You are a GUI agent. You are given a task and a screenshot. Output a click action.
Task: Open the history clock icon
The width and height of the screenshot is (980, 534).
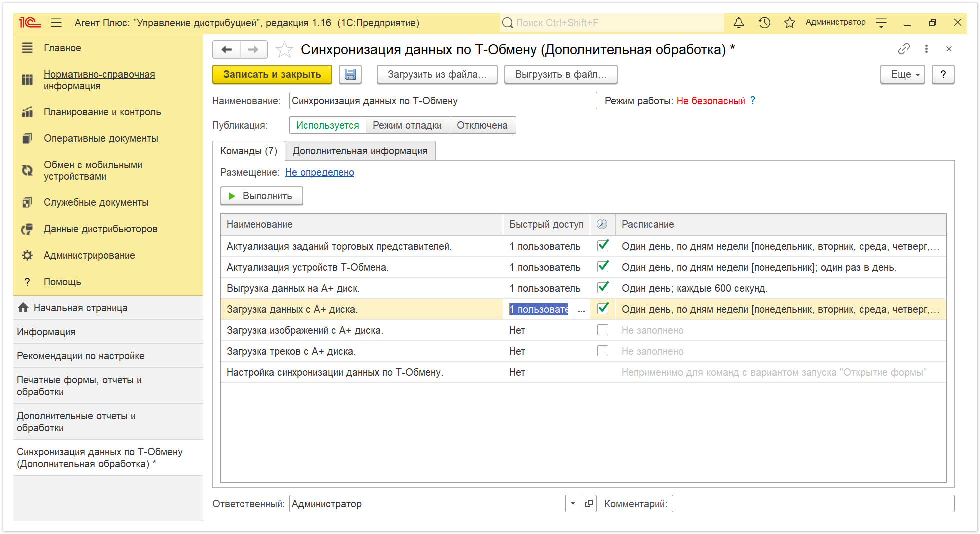(764, 23)
